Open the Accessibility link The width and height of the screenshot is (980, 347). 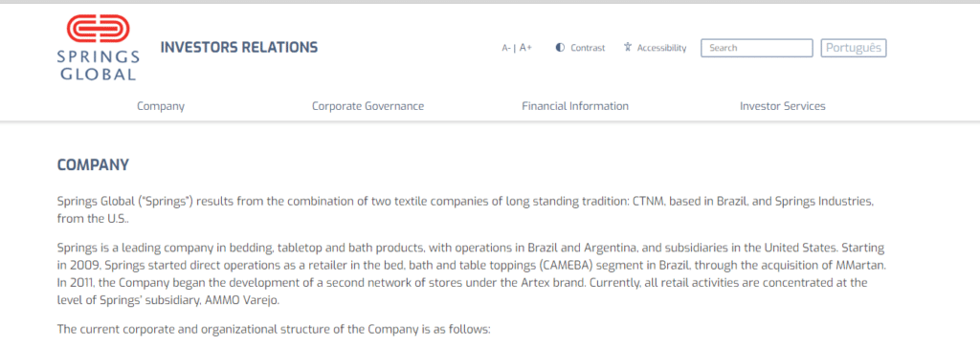point(655,48)
